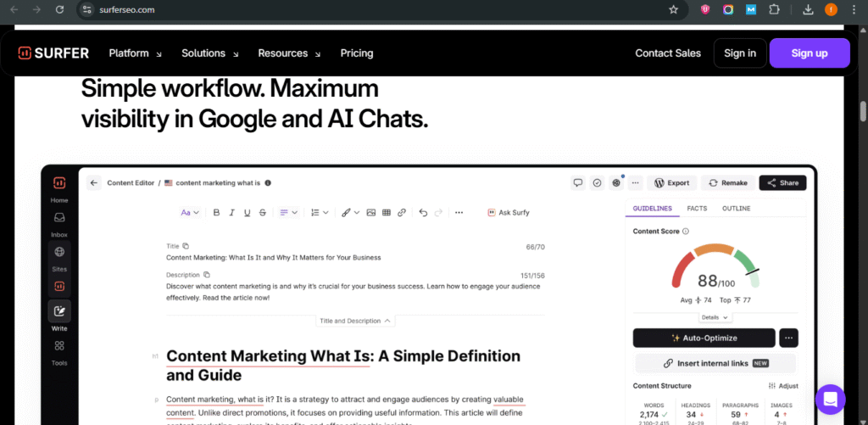Open the Pricing page
The width and height of the screenshot is (868, 425).
point(357,53)
